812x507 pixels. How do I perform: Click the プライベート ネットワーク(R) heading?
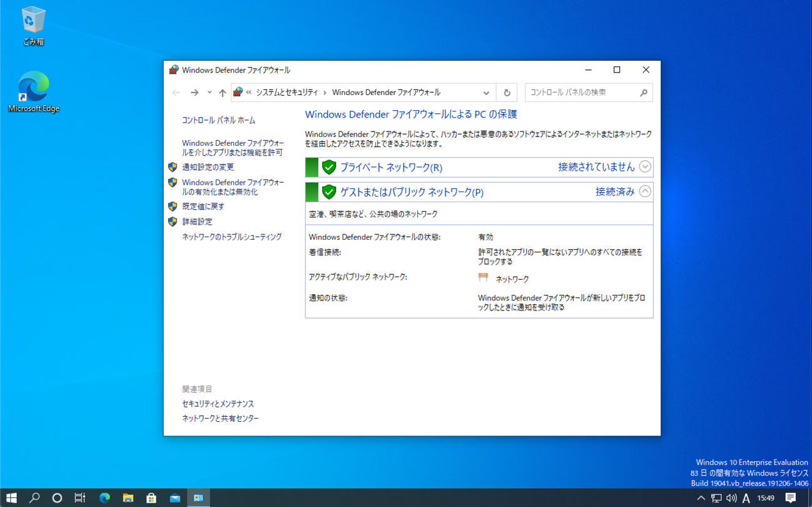(x=391, y=168)
